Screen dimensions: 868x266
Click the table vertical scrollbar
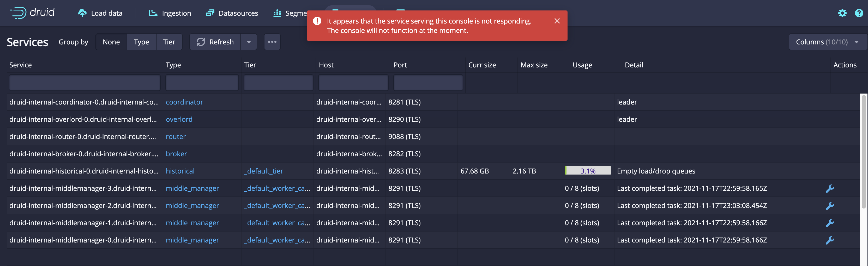[863, 152]
